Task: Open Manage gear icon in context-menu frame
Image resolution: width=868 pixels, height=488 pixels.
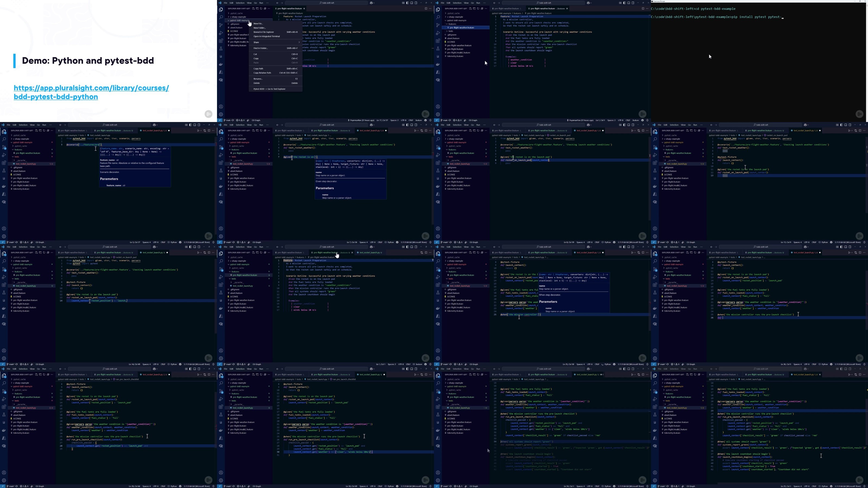Action: pyautogui.click(x=221, y=114)
